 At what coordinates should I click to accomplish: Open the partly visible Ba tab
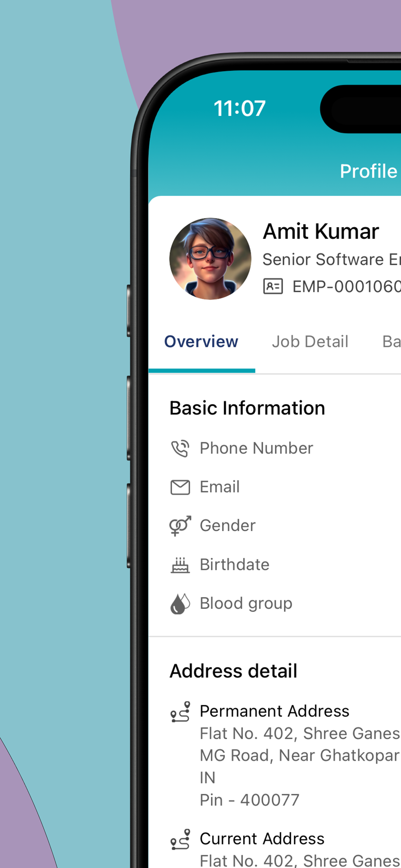click(392, 341)
